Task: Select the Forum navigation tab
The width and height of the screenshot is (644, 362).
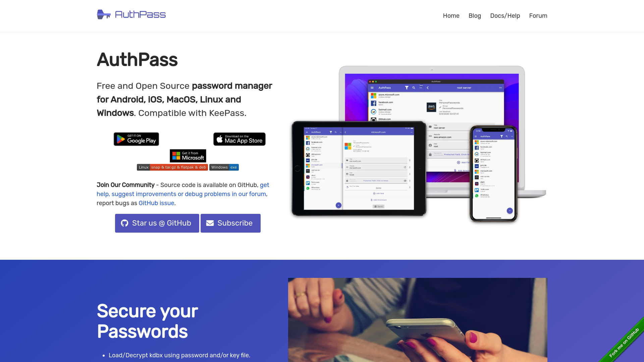Action: click(x=538, y=15)
